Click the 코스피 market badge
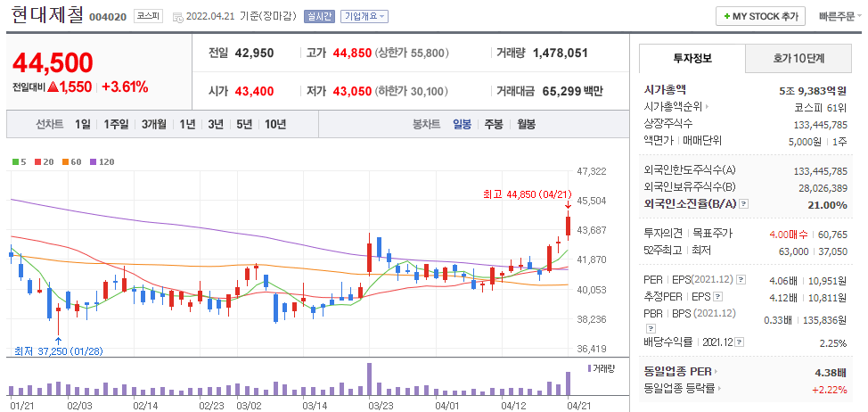 [x=148, y=17]
